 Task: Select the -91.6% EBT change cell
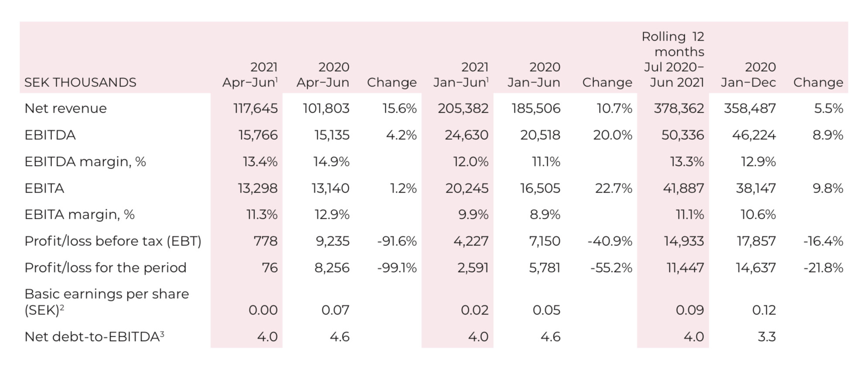pyautogui.click(x=397, y=241)
